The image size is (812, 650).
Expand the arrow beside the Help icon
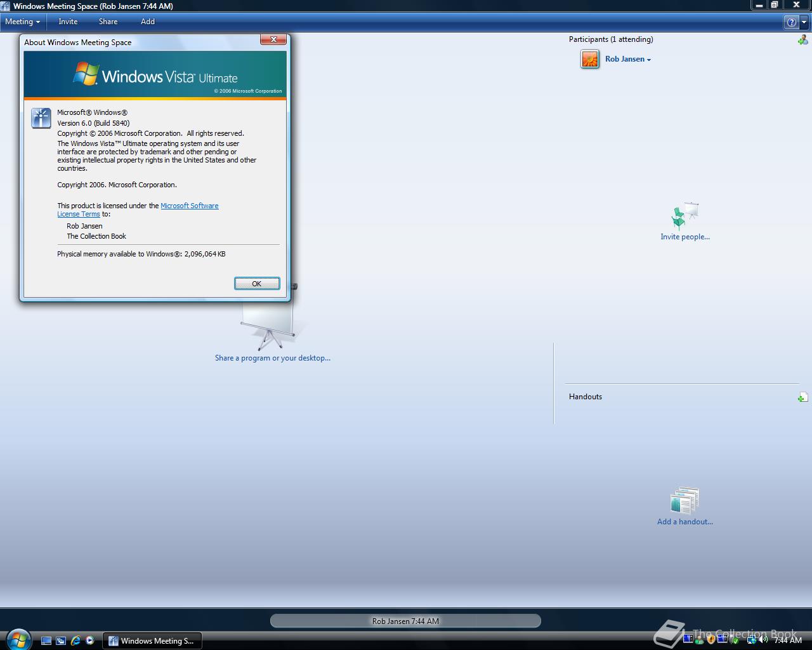[804, 22]
